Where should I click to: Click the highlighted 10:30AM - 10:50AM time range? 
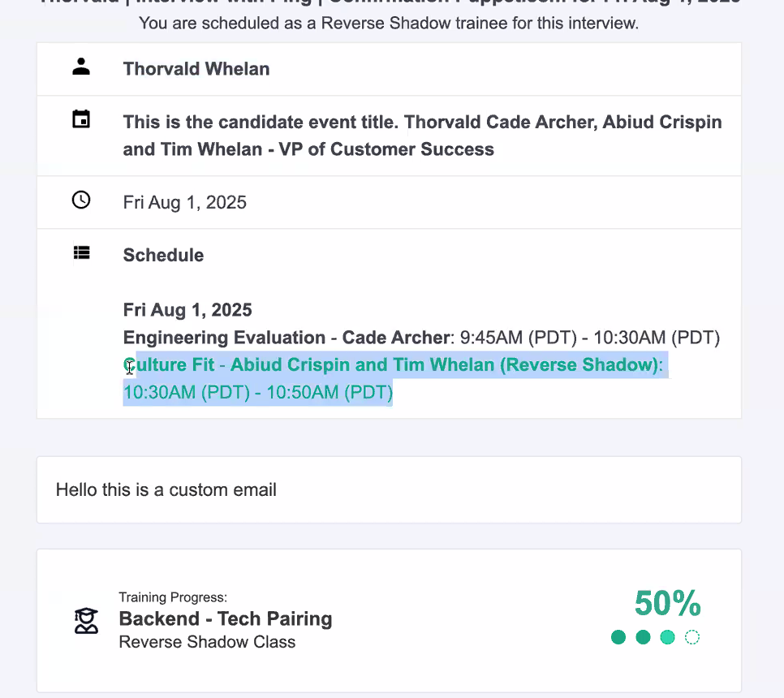tap(258, 394)
